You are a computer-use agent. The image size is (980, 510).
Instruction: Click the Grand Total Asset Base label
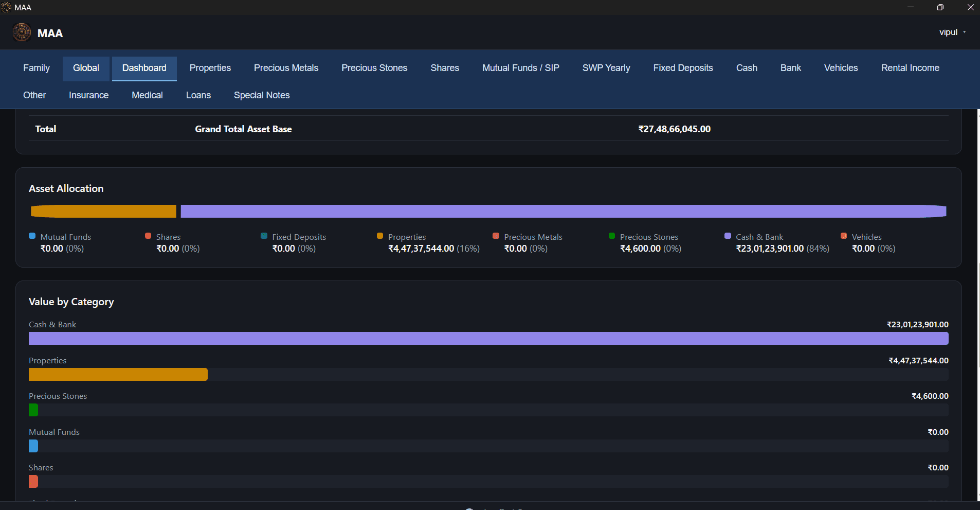pyautogui.click(x=243, y=129)
